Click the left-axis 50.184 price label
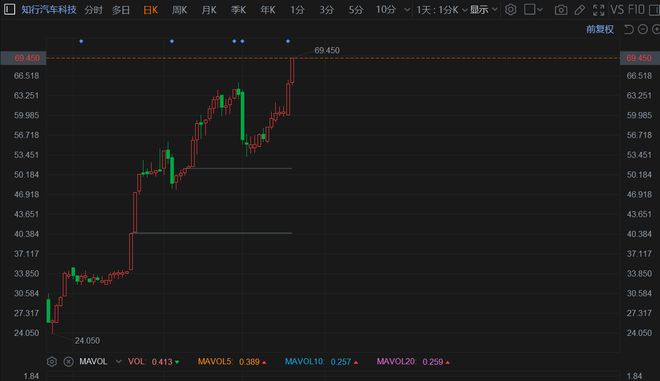660x381 pixels. pyautogui.click(x=26, y=175)
